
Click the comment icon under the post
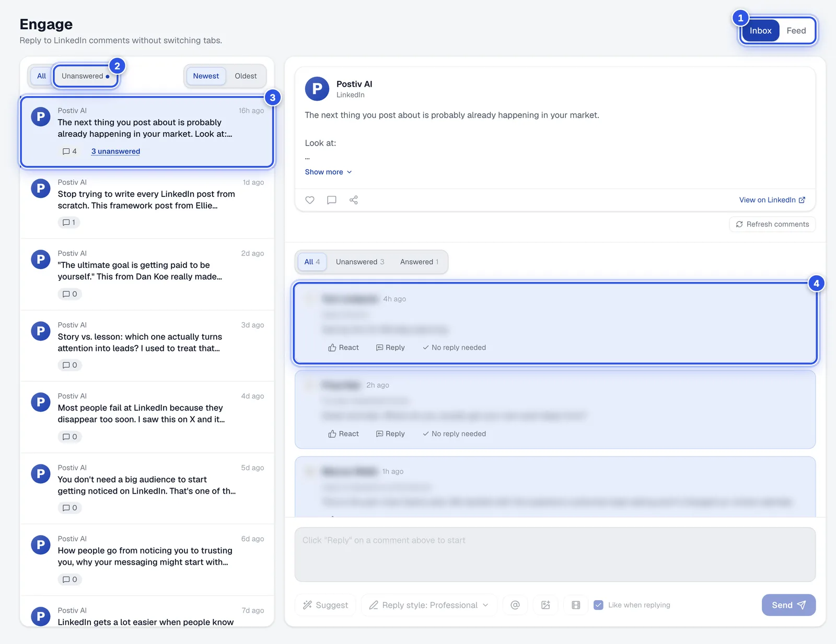[331, 200]
